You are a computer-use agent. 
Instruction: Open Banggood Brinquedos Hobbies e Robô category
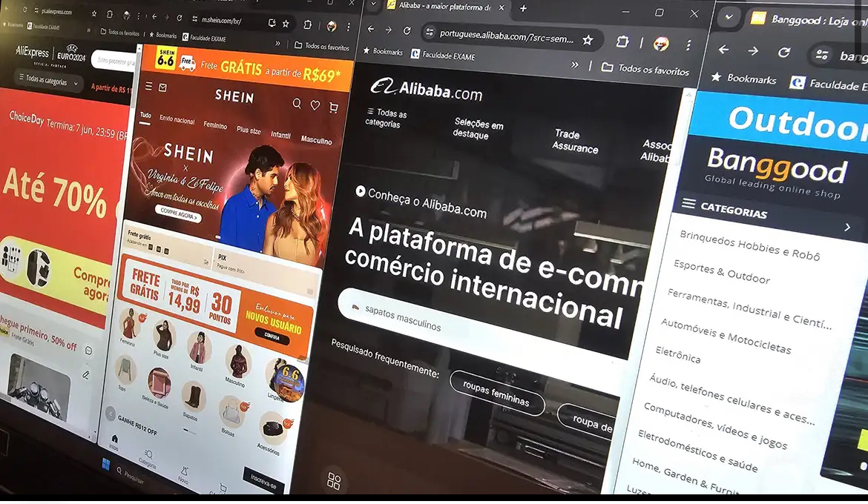[749, 245]
